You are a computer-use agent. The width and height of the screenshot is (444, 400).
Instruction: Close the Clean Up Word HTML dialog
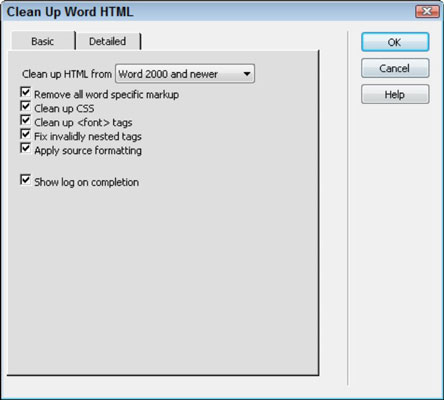pyautogui.click(x=427, y=11)
